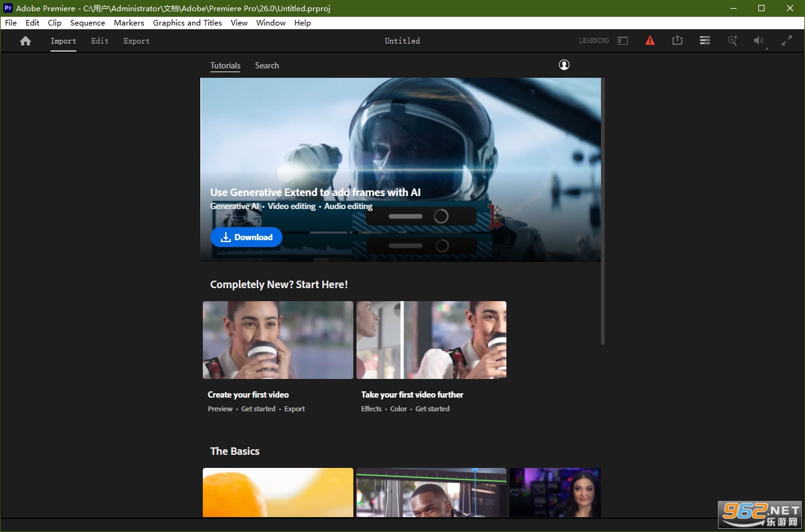Click the vertical scrollbar of the Learn panel

(603, 211)
